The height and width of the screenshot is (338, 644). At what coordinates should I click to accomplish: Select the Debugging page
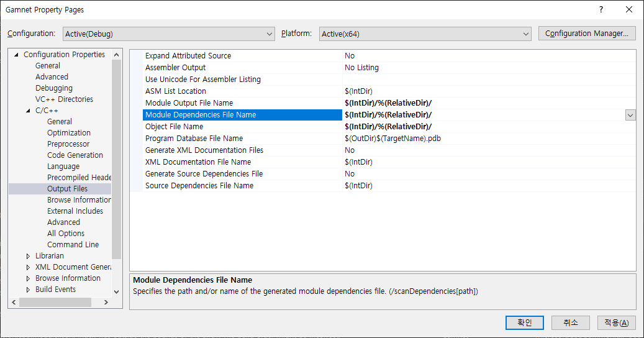tap(54, 88)
